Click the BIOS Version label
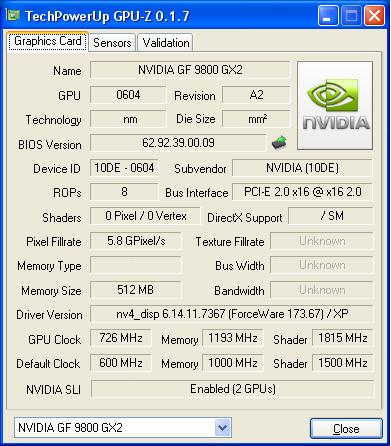Screen dimensions: 391x446 (50, 145)
